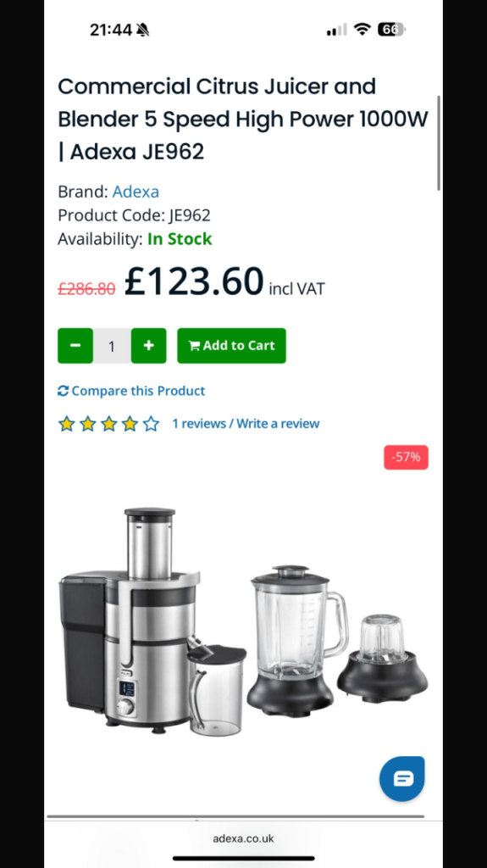This screenshot has height=868, width=487.
Task: Increase quantity with the plus button
Action: (148, 346)
